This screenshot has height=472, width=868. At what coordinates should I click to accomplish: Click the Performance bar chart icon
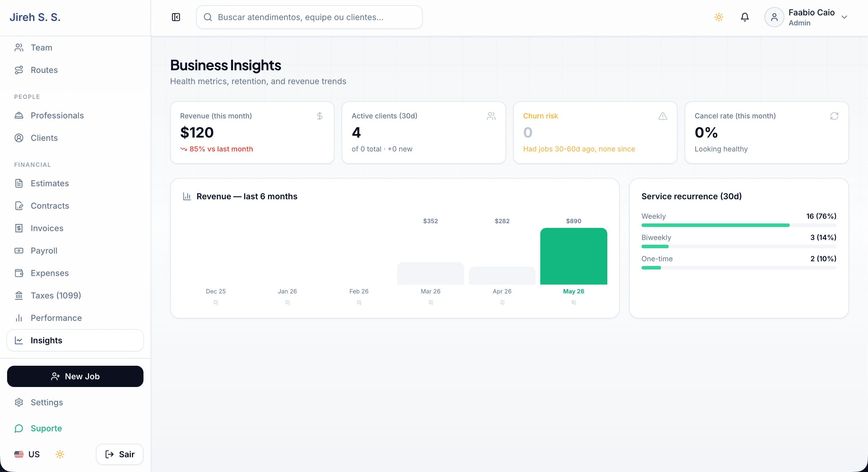point(19,318)
